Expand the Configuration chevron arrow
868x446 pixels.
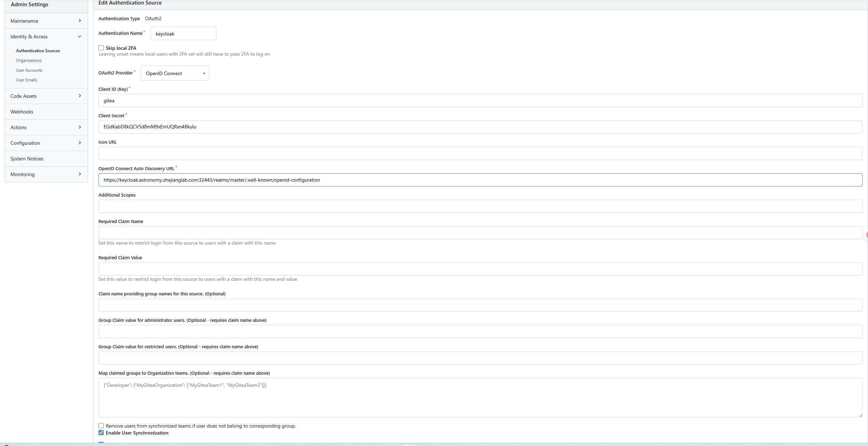click(80, 143)
